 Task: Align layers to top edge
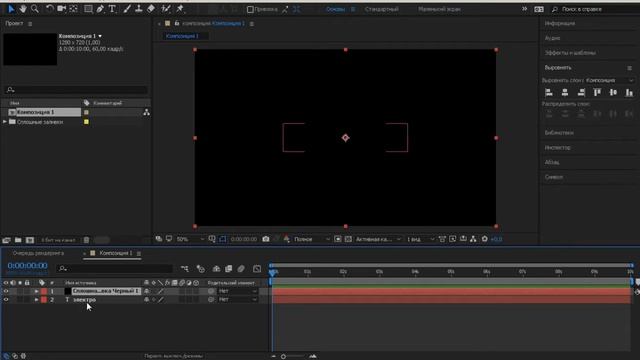click(x=597, y=93)
